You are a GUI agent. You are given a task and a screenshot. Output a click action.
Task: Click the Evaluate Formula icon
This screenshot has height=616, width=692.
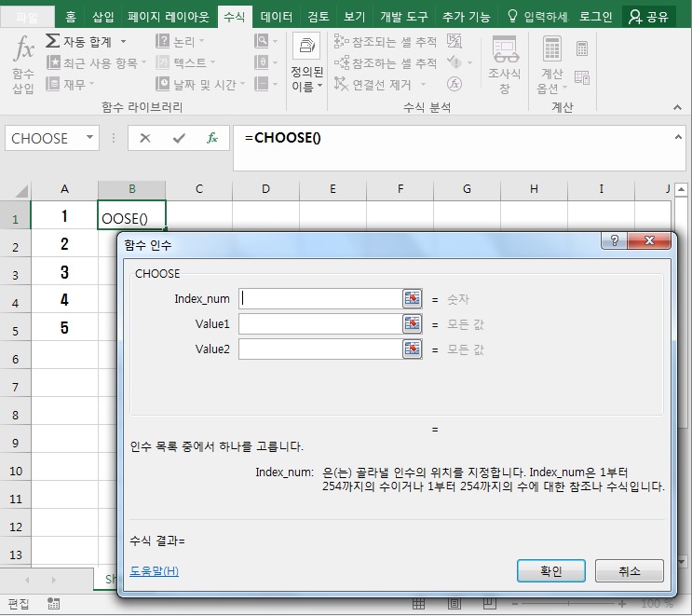click(x=455, y=84)
